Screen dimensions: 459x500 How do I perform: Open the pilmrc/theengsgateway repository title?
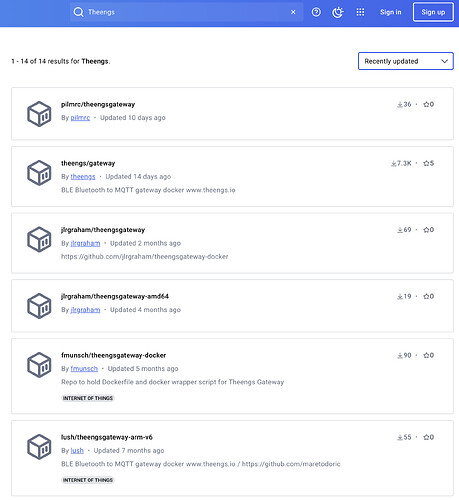tap(98, 104)
